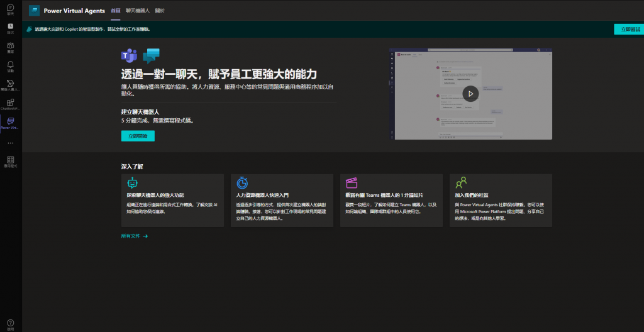Select the Power Virtual Agents sidebar icon
The height and width of the screenshot is (332, 644).
click(x=11, y=123)
